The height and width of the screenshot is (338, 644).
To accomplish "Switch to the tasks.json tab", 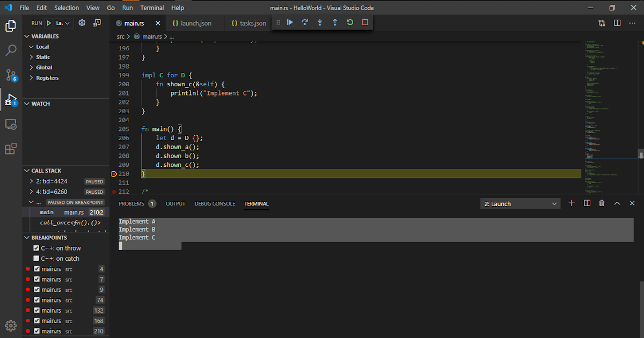I will 248,23.
